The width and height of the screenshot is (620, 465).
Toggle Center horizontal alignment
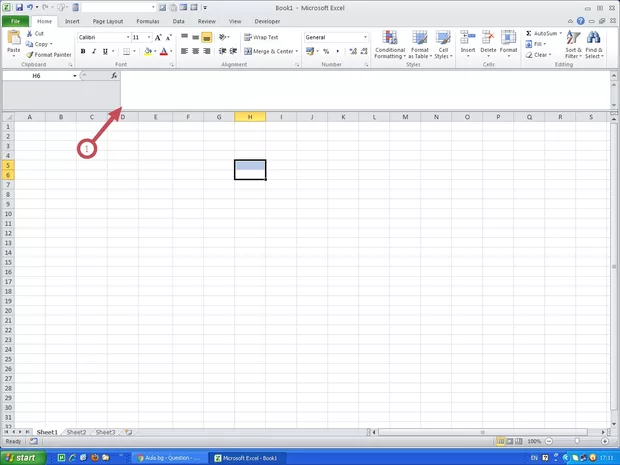point(195,51)
